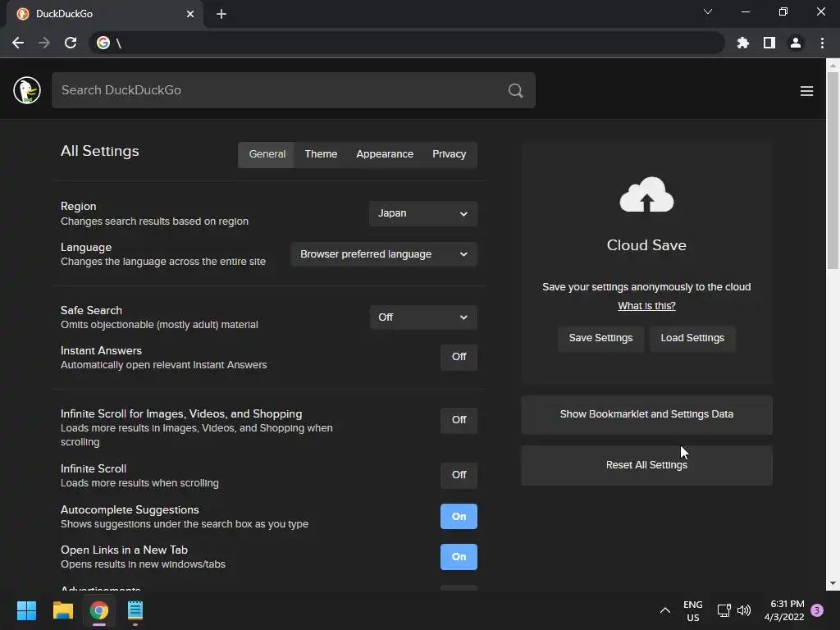Click the tab search chevron
Viewport: 840px width, 630px height.
click(x=708, y=11)
